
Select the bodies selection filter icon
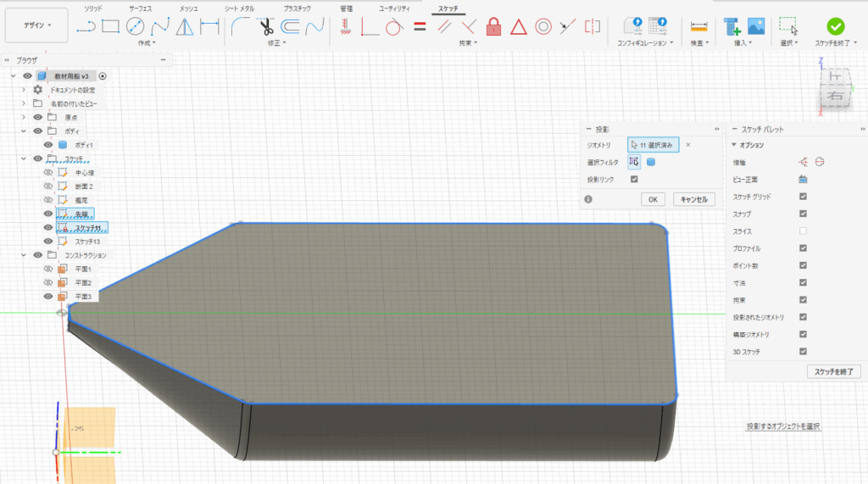tap(651, 162)
